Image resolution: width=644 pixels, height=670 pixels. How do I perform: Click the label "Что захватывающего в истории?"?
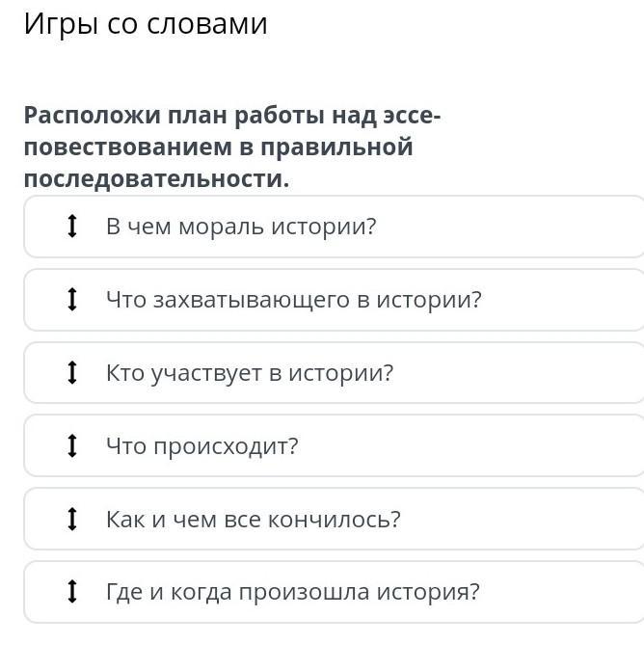tap(293, 300)
